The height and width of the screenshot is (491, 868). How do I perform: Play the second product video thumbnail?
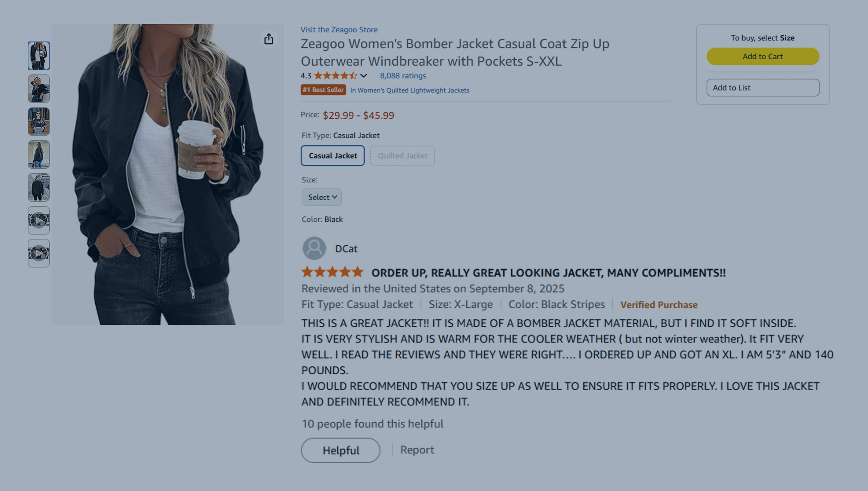pyautogui.click(x=39, y=253)
